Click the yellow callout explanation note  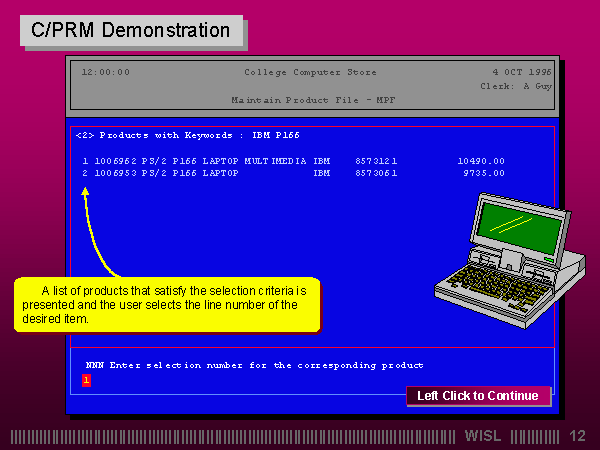[167, 304]
